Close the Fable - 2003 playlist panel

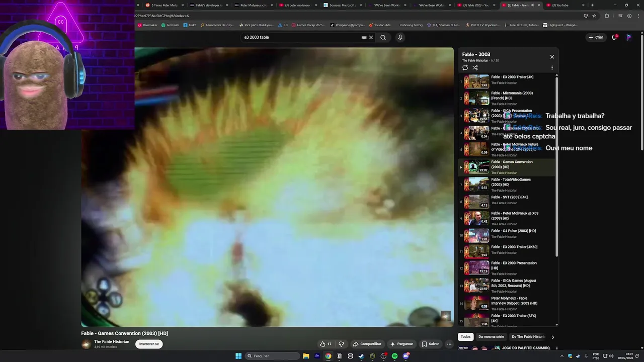(552, 57)
